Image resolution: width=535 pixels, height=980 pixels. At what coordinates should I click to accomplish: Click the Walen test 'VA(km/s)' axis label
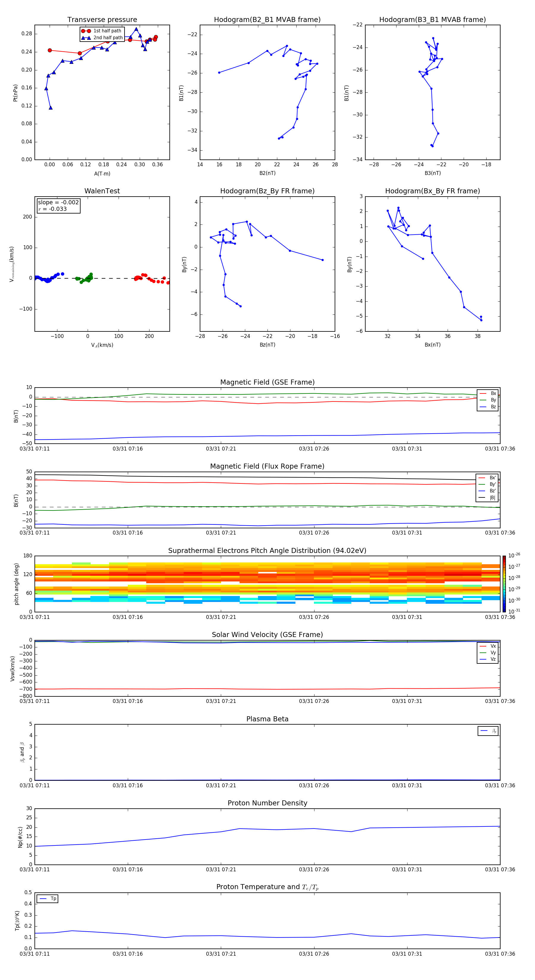102,345
